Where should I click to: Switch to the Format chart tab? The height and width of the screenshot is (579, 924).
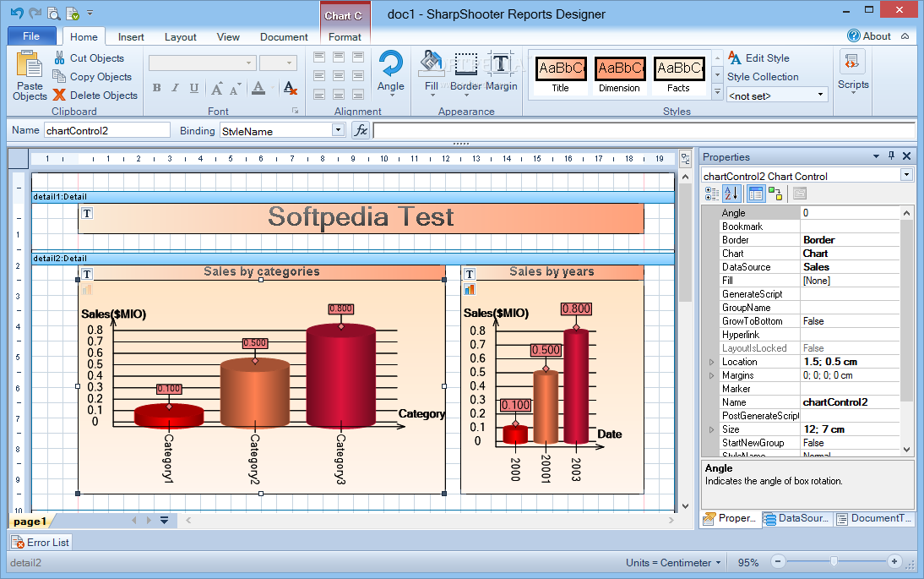[345, 37]
